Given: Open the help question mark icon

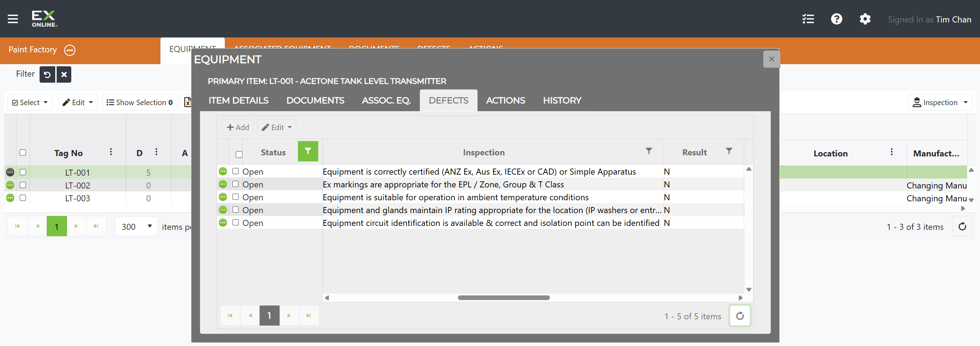Looking at the screenshot, I should pos(836,19).
